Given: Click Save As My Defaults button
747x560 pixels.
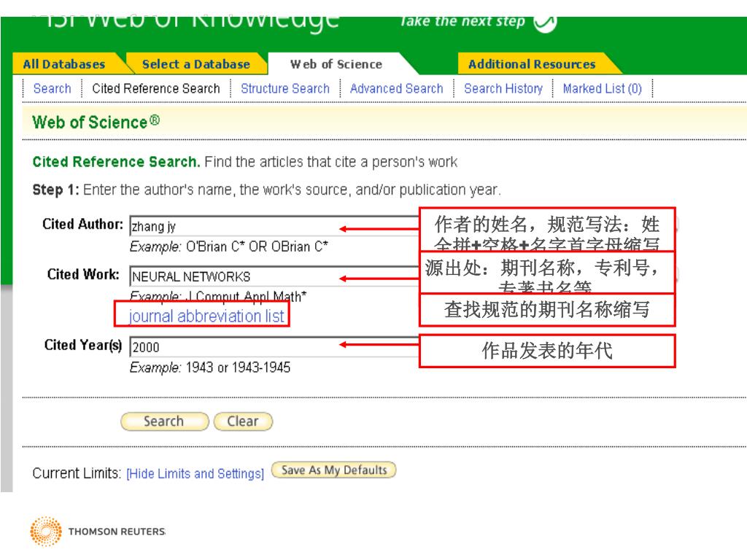Looking at the screenshot, I should 333,470.
